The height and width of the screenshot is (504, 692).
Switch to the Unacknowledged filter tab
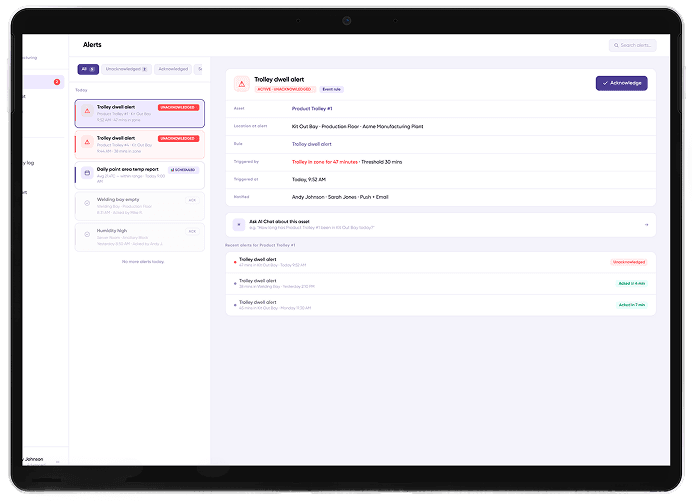[x=126, y=69]
